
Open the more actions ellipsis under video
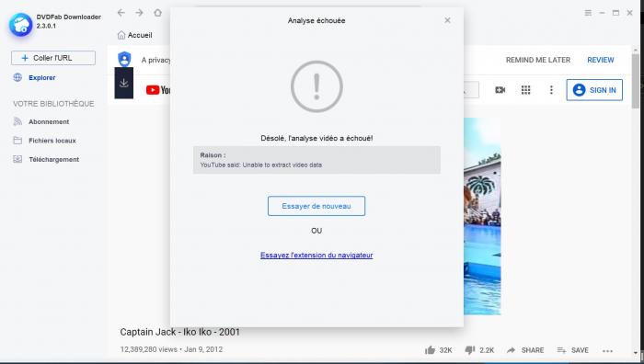607,350
